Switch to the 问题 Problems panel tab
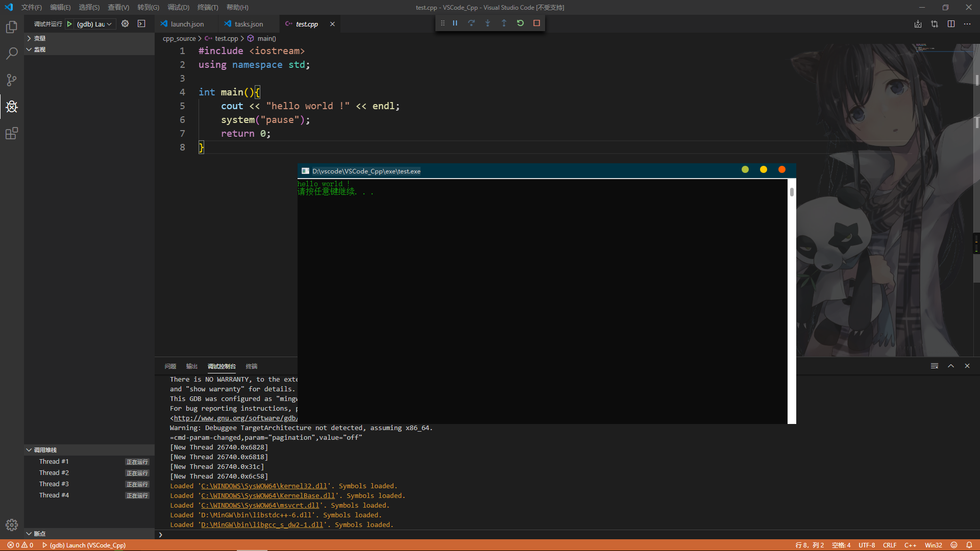Screen dimensions: 980x551 click(x=170, y=366)
